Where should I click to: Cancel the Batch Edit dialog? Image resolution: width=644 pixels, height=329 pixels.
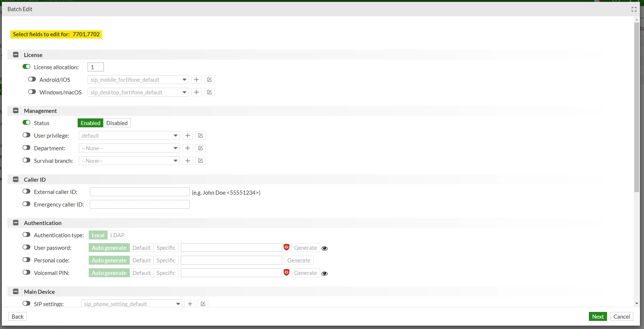pyautogui.click(x=622, y=316)
